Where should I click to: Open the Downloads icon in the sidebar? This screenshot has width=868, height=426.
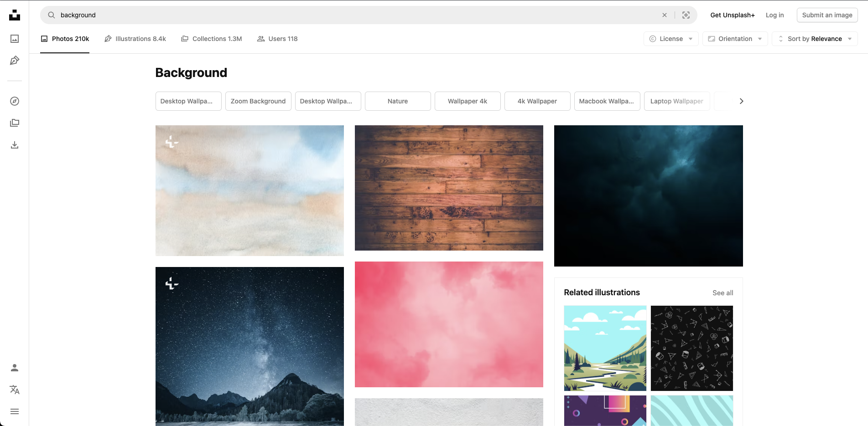coord(15,145)
